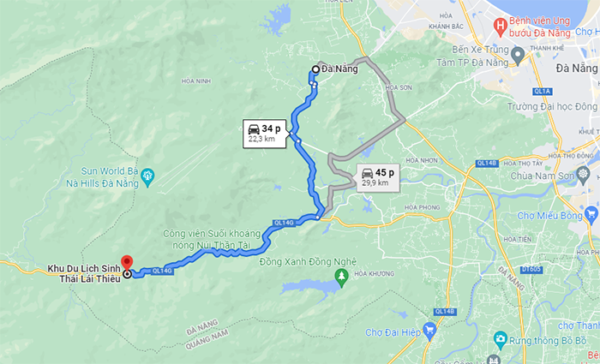The width and height of the screenshot is (600, 364).
Task: Click the Bệnh viện Ung bướu hospital icon
Action: [x=500, y=27]
